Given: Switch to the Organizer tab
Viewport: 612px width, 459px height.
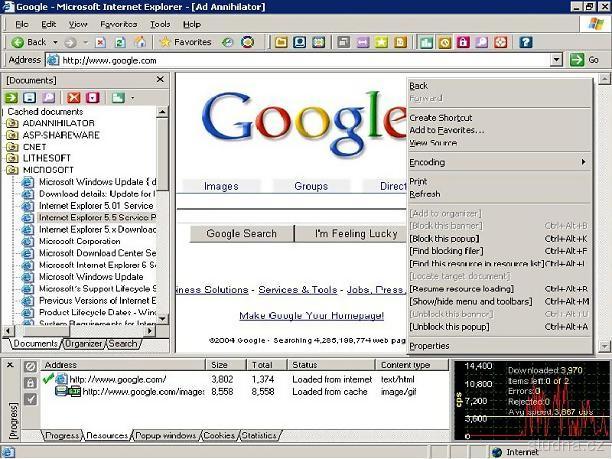Looking at the screenshot, I should (83, 344).
